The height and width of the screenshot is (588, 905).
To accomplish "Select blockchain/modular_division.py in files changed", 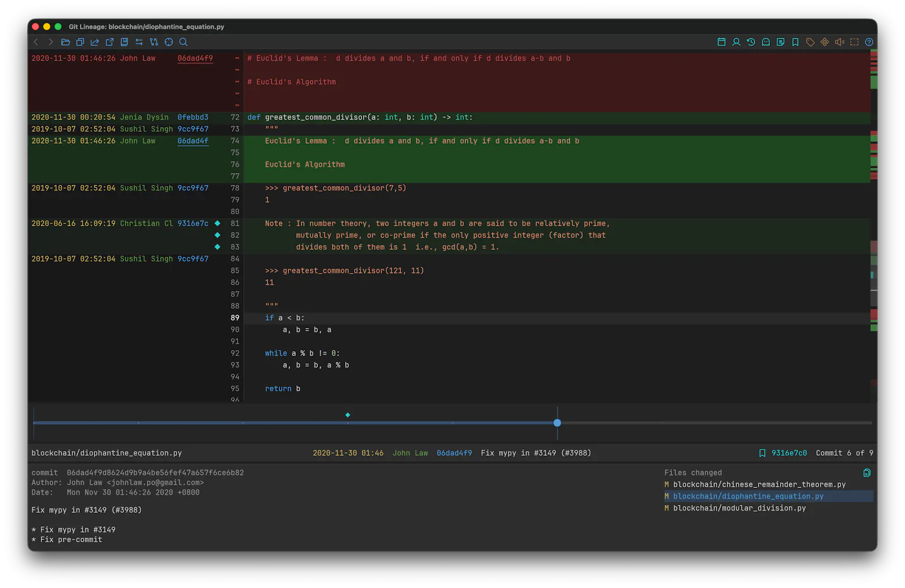I will pos(739,508).
